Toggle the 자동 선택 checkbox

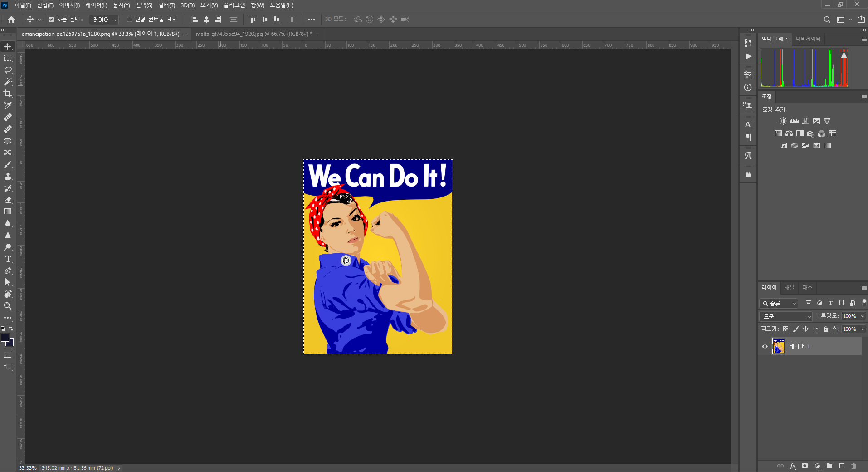click(51, 20)
